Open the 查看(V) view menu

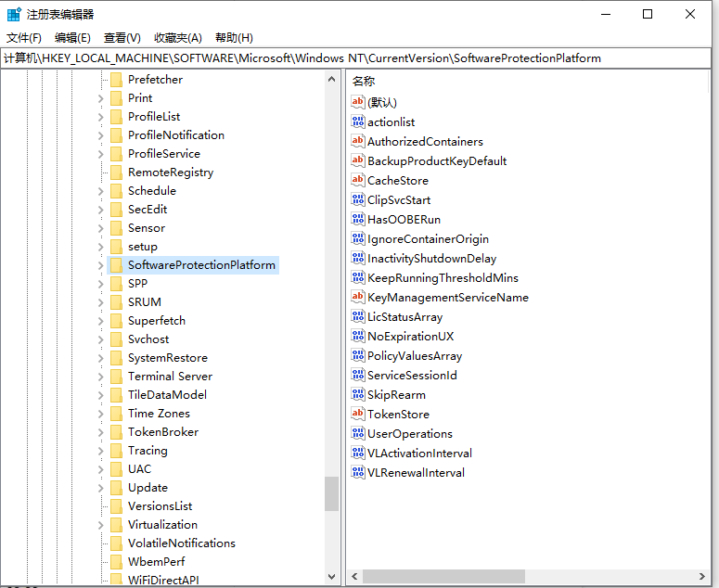122,37
